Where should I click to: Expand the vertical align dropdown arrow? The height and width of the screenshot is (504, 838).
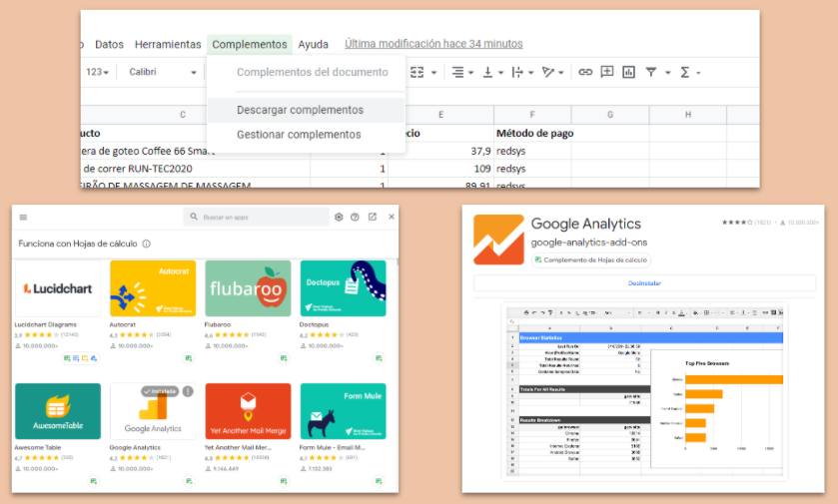[x=500, y=73]
